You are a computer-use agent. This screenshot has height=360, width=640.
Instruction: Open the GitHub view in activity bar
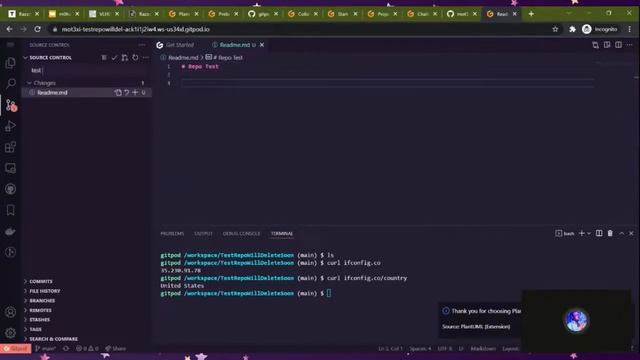11,189
